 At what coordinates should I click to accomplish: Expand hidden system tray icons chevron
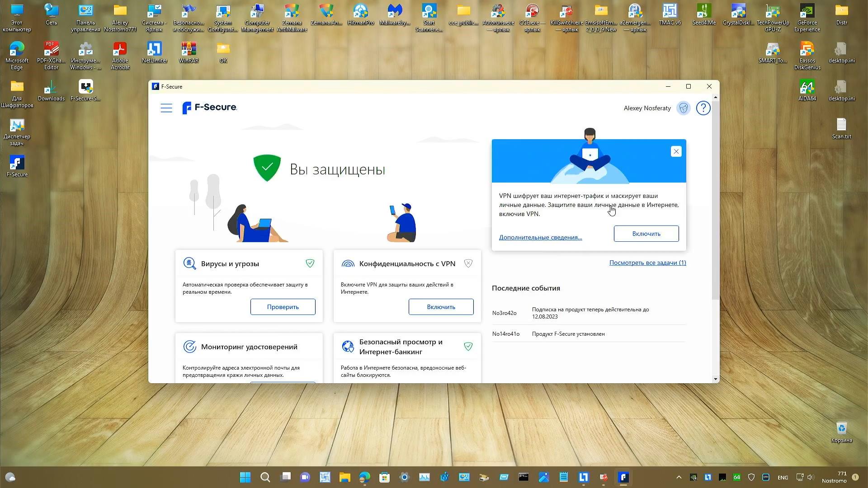pos(679,477)
